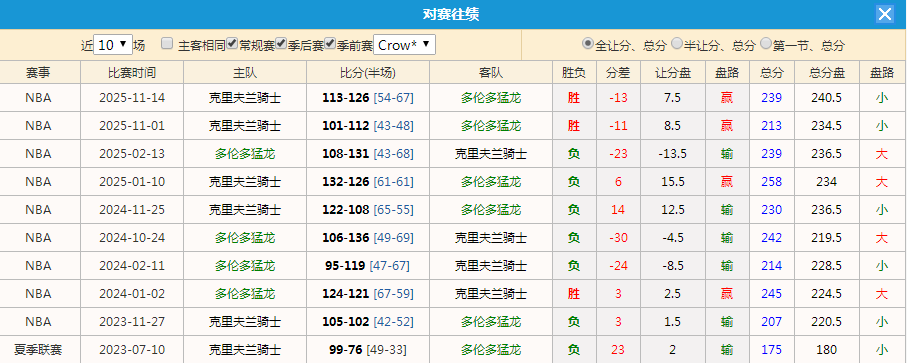Click total points 175 value

point(772,350)
